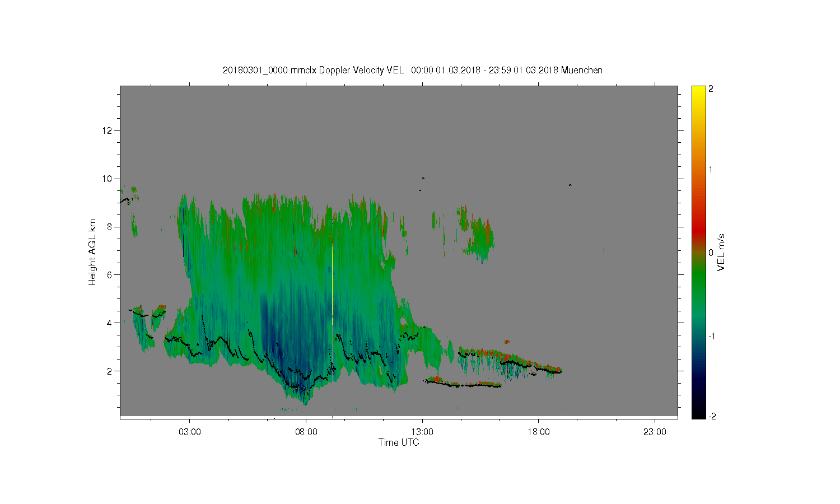Click the colorbar value 2 label
This screenshot has height=504, width=840.
711,90
